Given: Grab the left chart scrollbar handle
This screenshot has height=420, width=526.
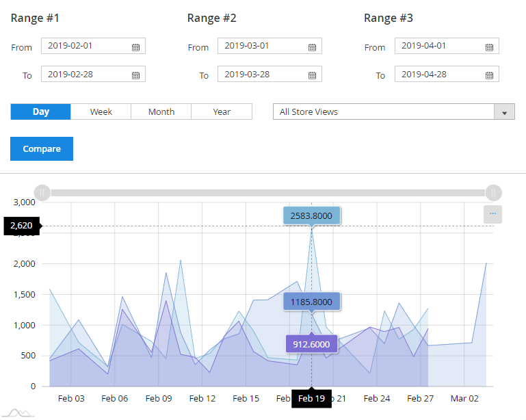Looking at the screenshot, I should pyautogui.click(x=42, y=193).
